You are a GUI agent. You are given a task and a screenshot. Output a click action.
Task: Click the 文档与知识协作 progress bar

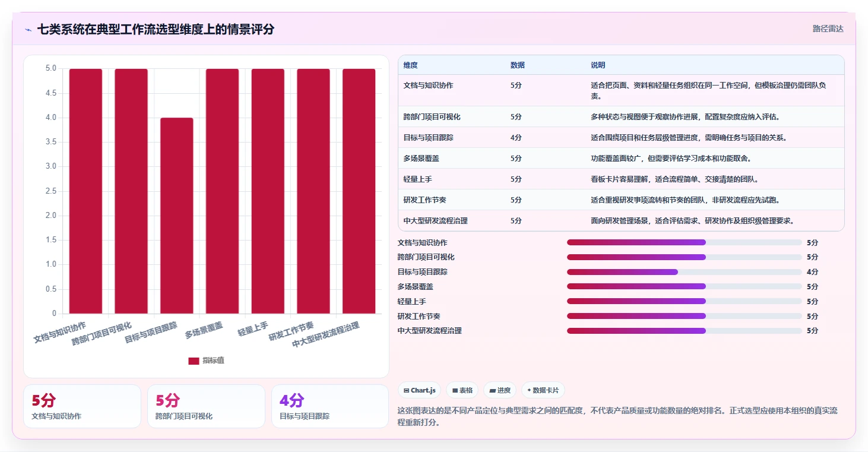point(685,242)
